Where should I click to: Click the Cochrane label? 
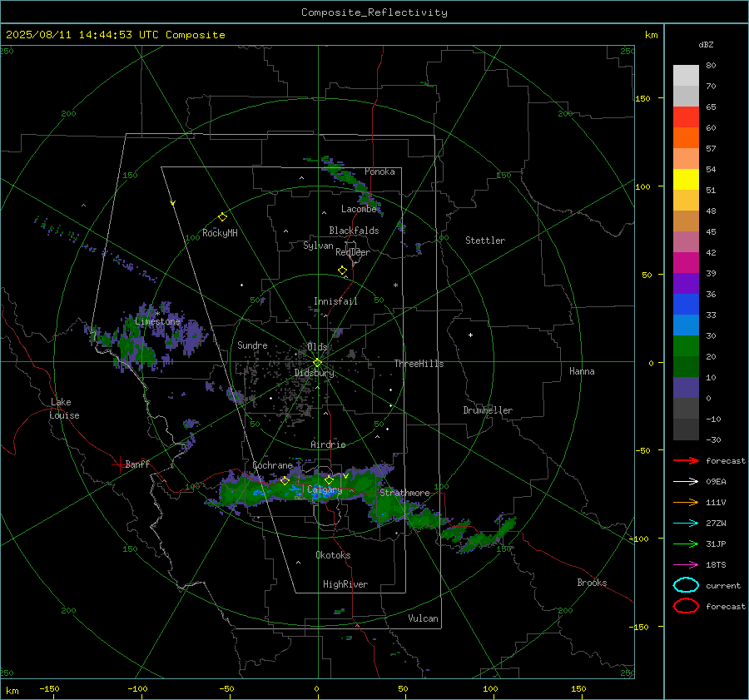[x=272, y=465]
